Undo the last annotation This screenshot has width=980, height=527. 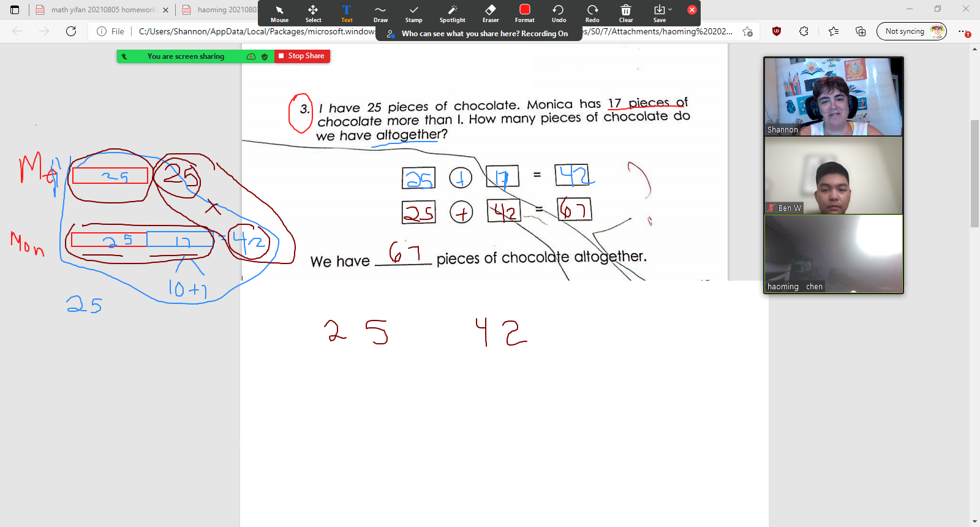559,13
